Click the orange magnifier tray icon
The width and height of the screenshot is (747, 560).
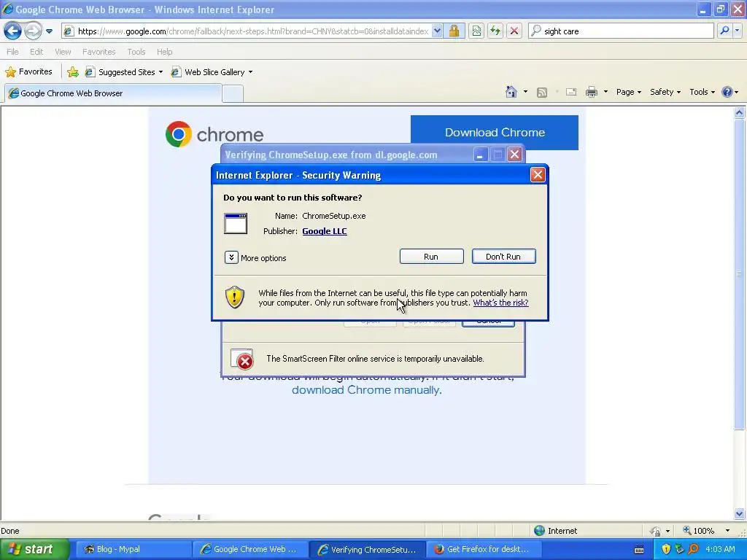point(694,549)
